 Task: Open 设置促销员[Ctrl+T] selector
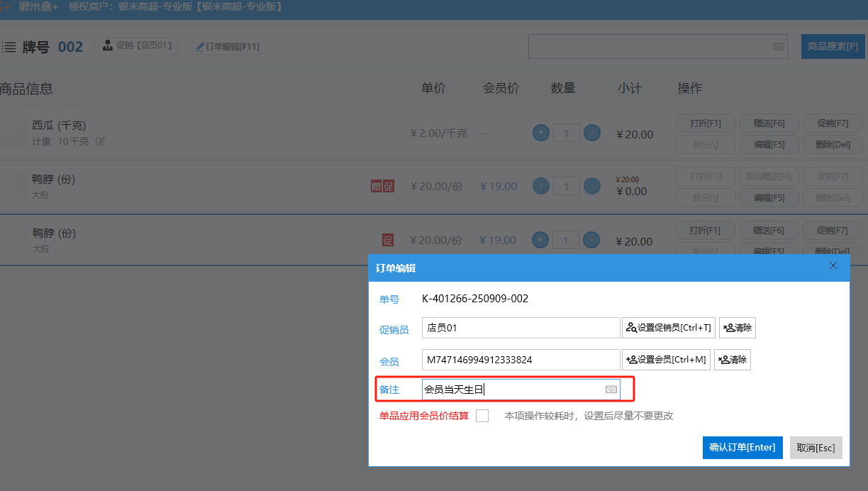pos(669,328)
